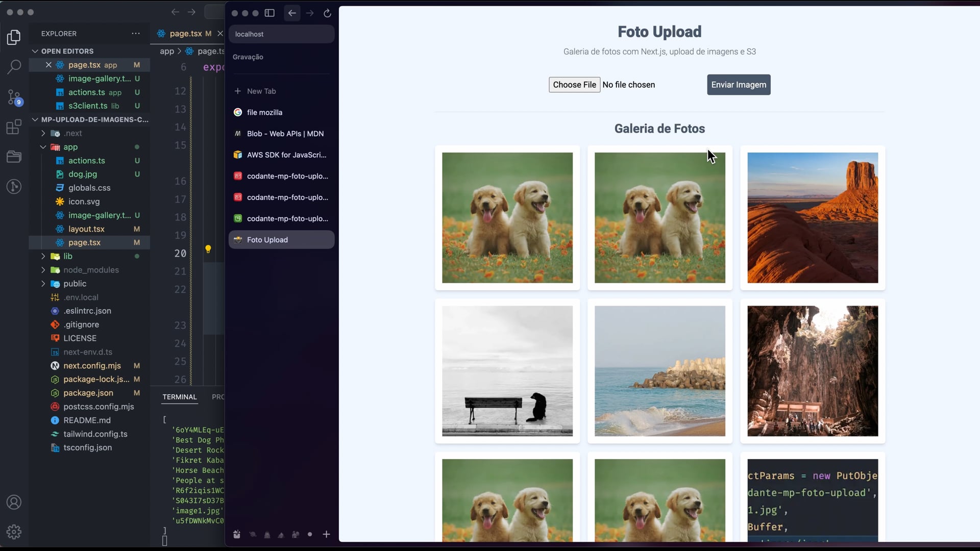
Task: Click the localhost address bar
Action: click(281, 34)
